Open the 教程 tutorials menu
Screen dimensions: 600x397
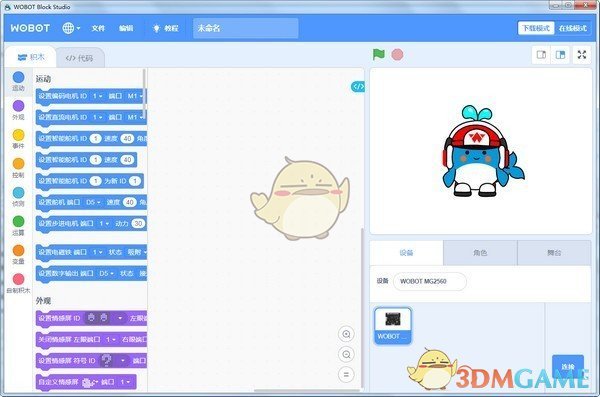(166, 28)
